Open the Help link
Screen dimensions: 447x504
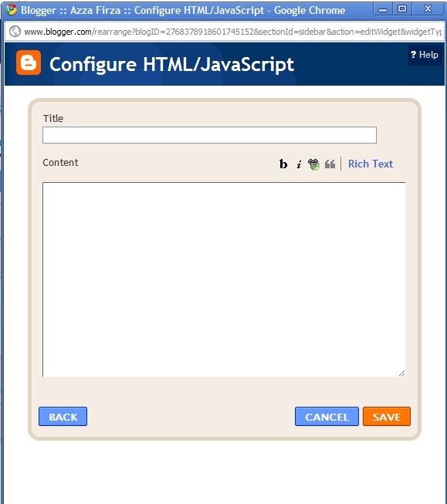pos(425,55)
